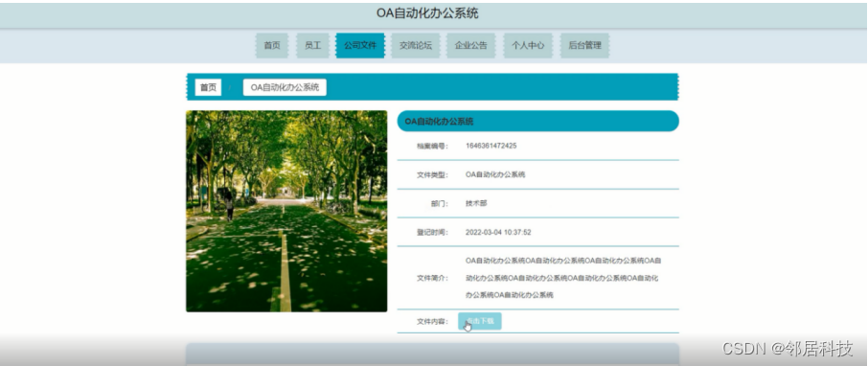Screen dimensions: 868x366
Task: Open the 交流论坛 tab
Action: 415,45
